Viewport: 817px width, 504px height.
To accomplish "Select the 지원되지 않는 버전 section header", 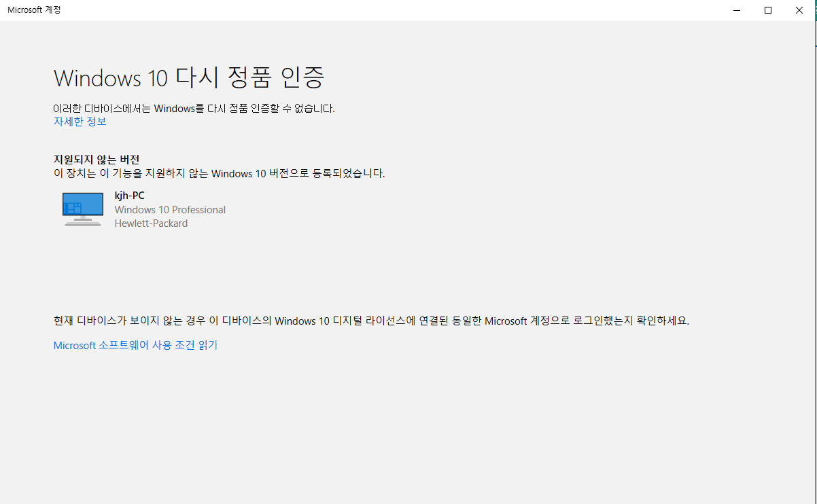I will 97,159.
